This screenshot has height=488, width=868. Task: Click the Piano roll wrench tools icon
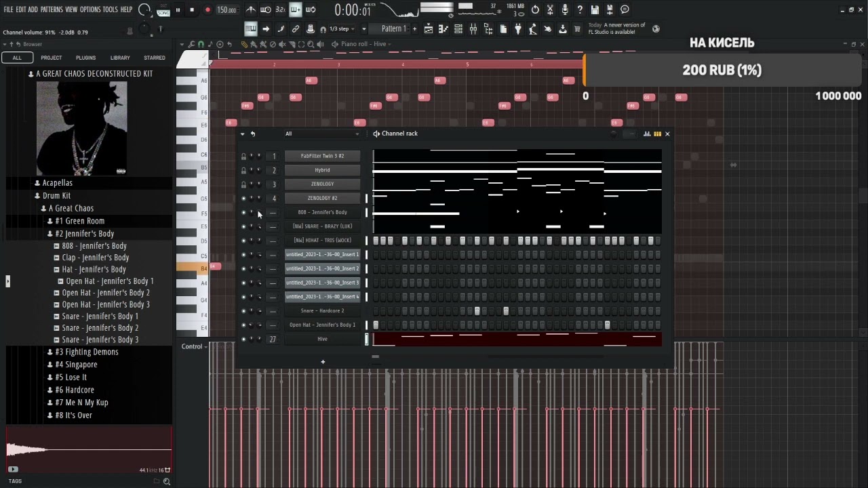pyautogui.click(x=192, y=44)
